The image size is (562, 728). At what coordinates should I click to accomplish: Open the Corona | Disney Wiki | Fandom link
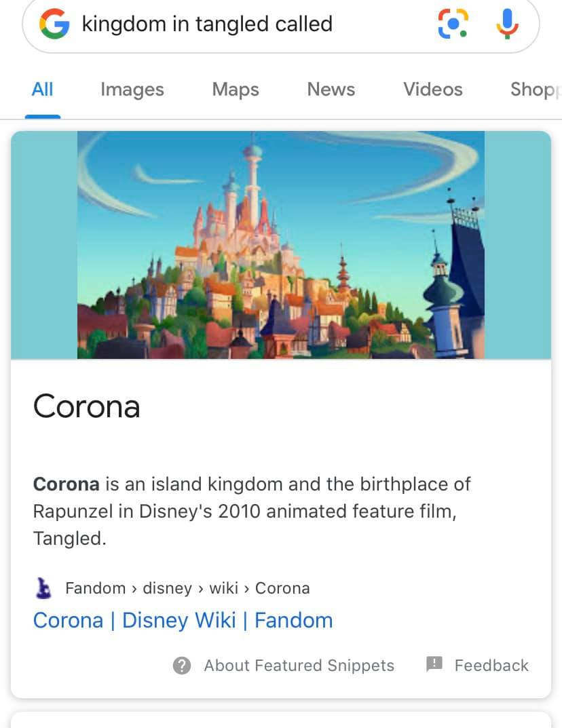(183, 620)
